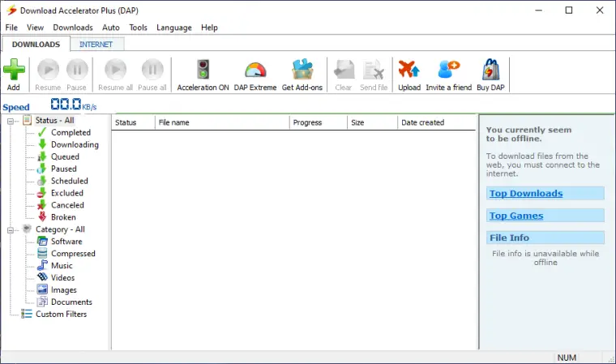Open the Help menu
The image size is (616, 364).
point(209,28)
